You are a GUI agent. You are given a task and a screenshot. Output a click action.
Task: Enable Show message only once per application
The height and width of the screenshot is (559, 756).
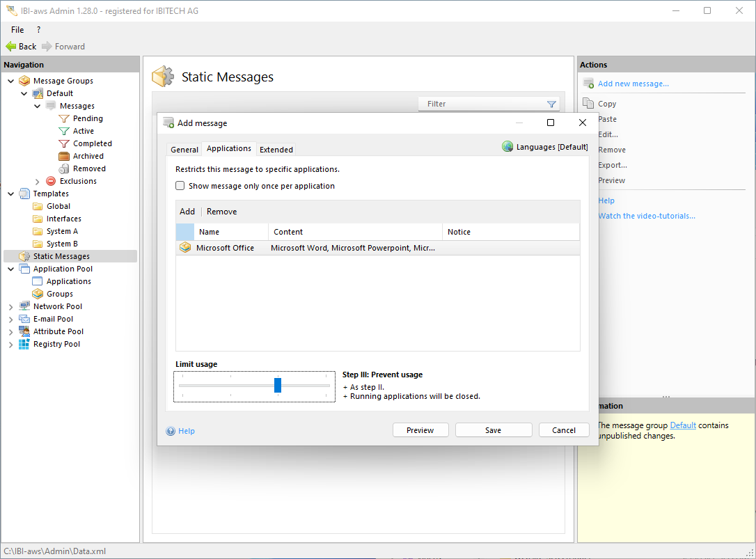[180, 186]
